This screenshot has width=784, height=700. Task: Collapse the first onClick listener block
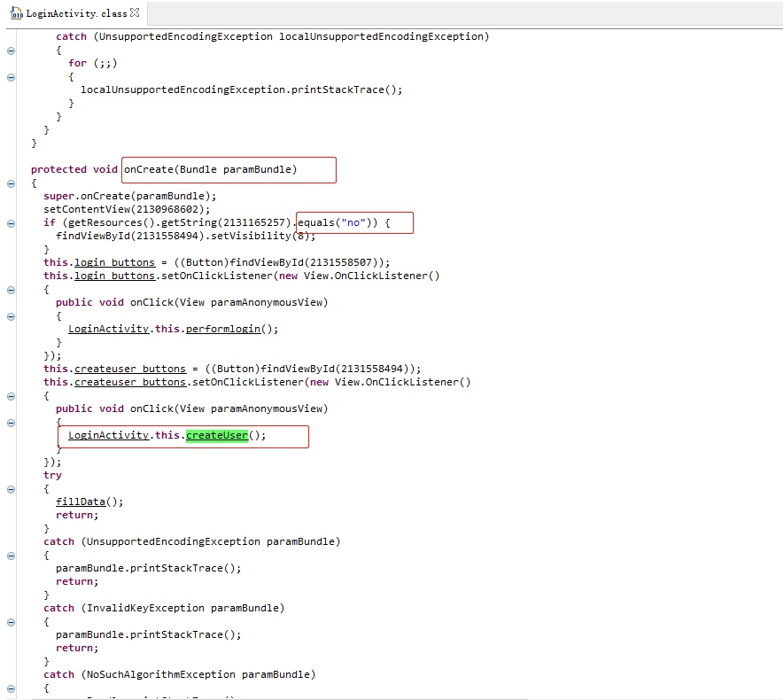click(x=10, y=316)
